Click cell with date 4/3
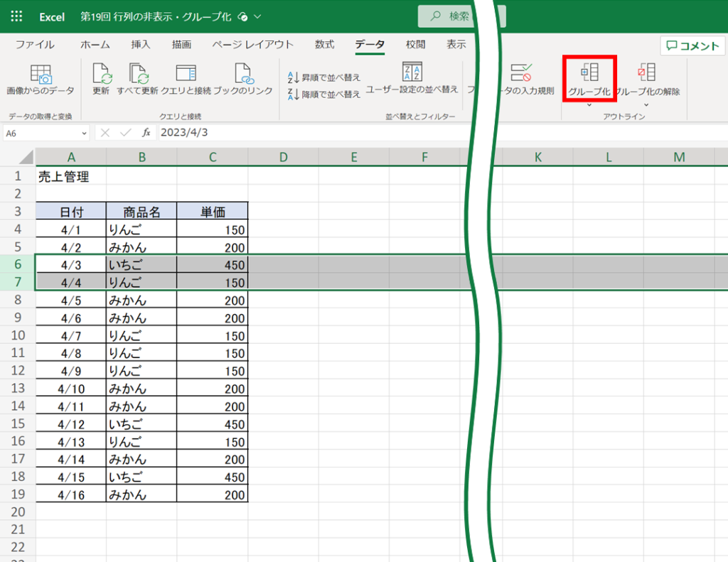 tap(71, 264)
